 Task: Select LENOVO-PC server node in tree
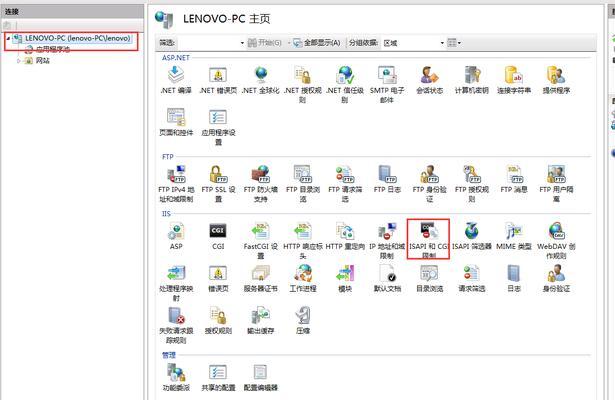point(77,38)
